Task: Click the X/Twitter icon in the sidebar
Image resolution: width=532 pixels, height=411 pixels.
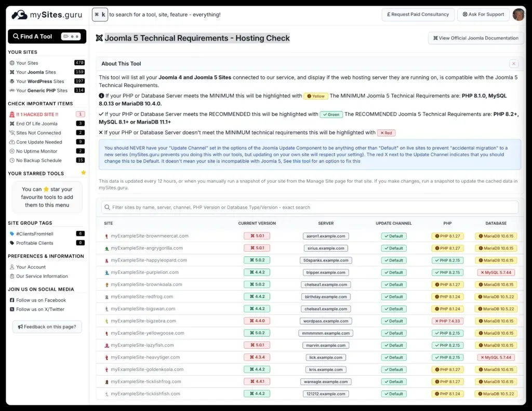Action: pyautogui.click(x=12, y=309)
